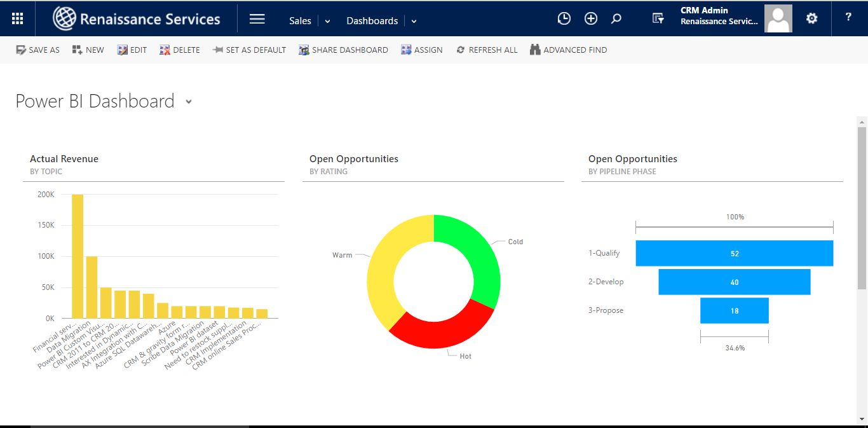Open the search magnifier icon
This screenshot has width=868, height=428.
pyautogui.click(x=616, y=18)
